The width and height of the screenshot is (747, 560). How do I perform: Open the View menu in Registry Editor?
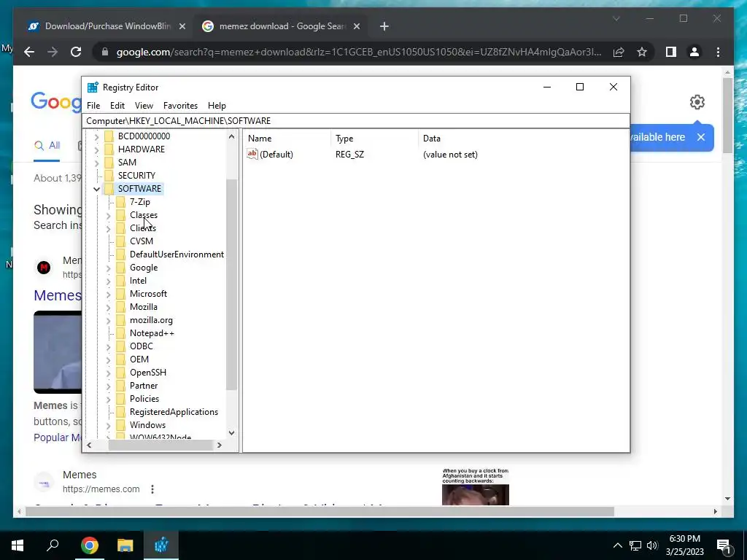[x=144, y=106]
